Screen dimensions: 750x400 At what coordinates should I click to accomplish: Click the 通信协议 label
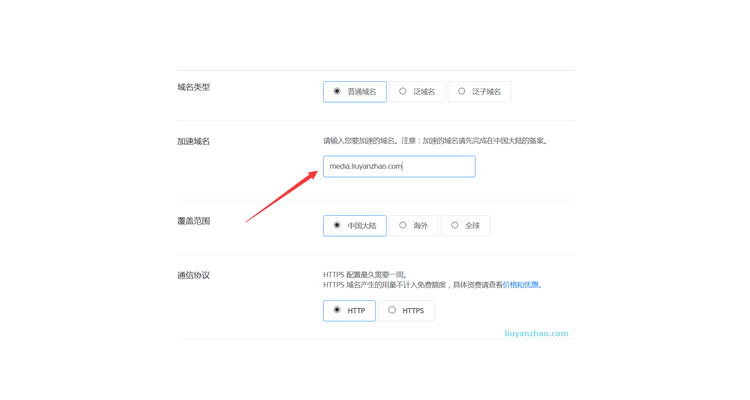194,276
